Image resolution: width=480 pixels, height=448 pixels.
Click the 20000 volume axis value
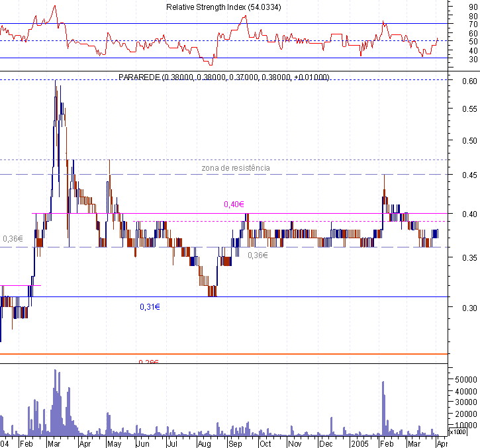point(466,414)
